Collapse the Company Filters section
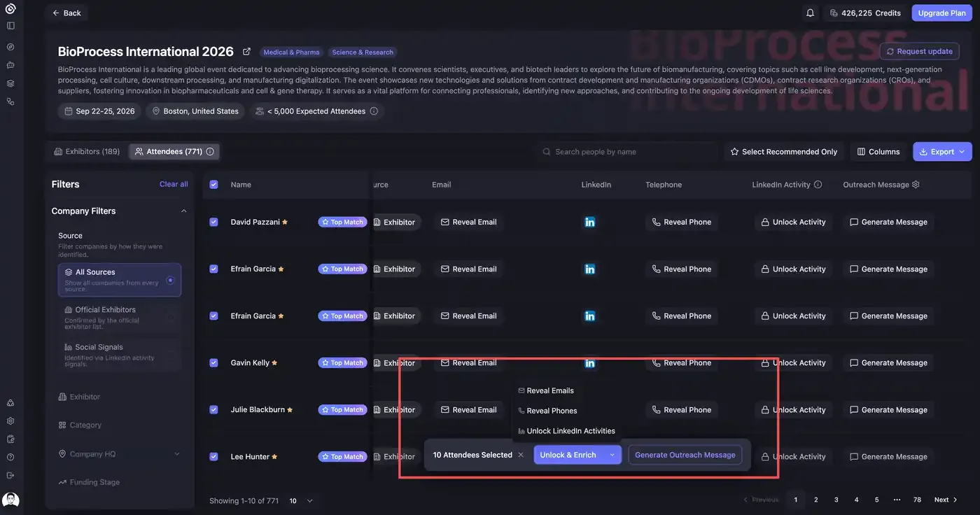The image size is (980, 515). (x=184, y=211)
